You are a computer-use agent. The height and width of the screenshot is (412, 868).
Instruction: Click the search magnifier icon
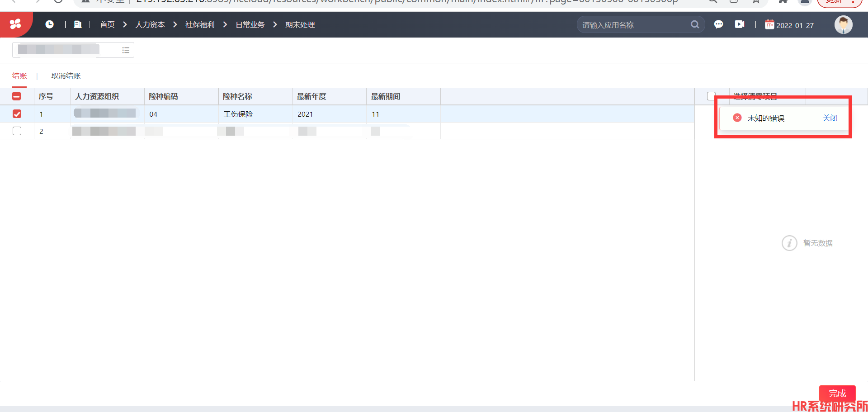695,24
